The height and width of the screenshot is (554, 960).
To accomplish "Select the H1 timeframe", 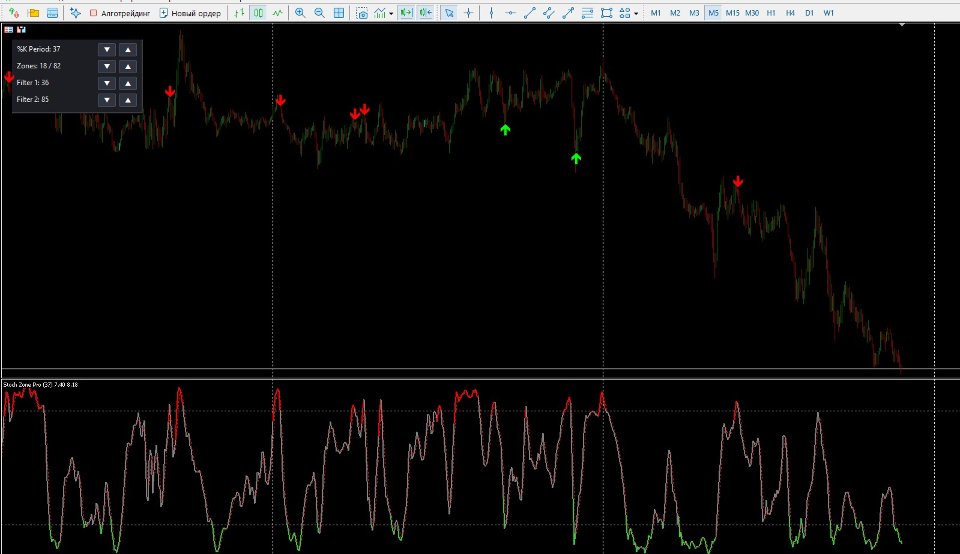I will pyautogui.click(x=771, y=13).
